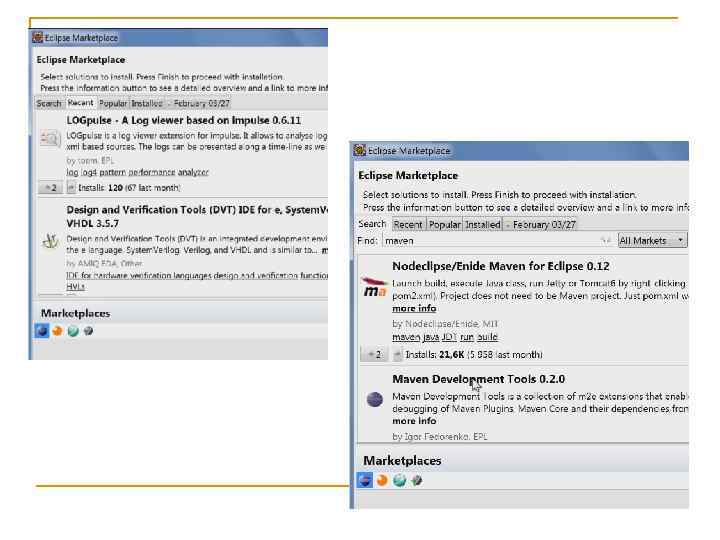Open more info link for Maven Development Tools
The image size is (720, 540).
click(414, 421)
